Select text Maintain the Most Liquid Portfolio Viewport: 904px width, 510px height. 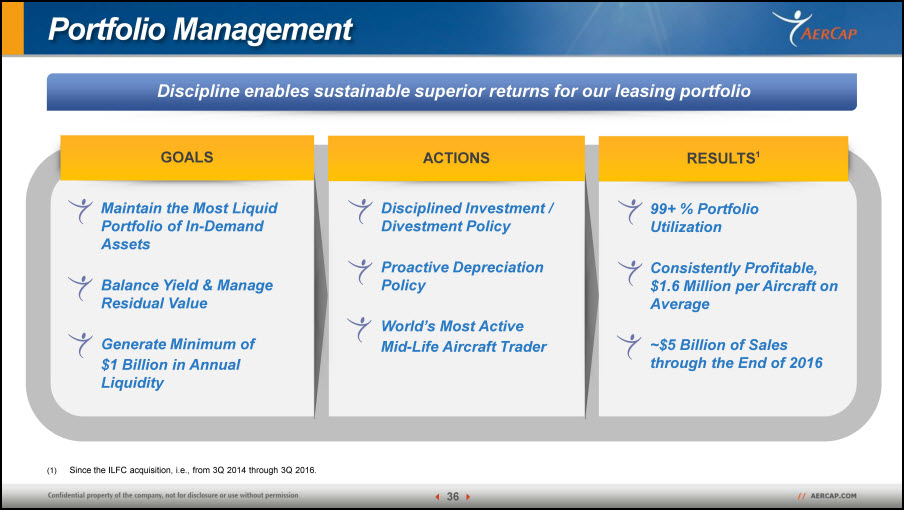[x=189, y=226]
